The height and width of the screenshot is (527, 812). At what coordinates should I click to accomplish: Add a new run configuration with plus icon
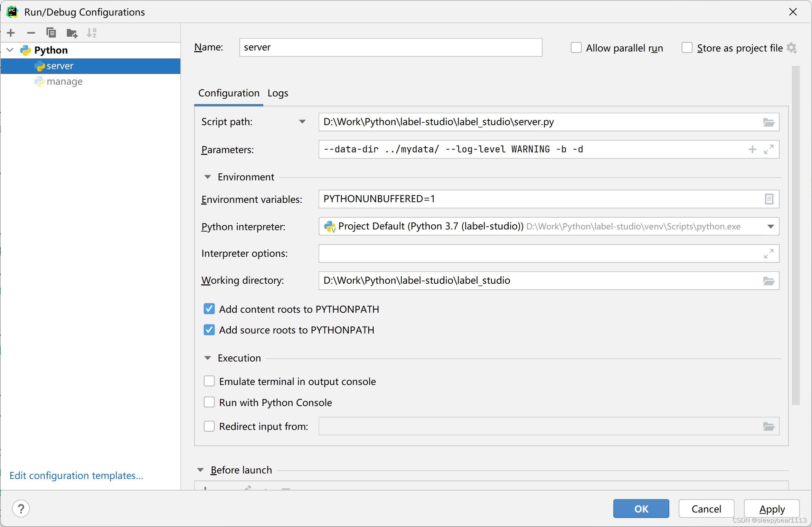(x=11, y=33)
